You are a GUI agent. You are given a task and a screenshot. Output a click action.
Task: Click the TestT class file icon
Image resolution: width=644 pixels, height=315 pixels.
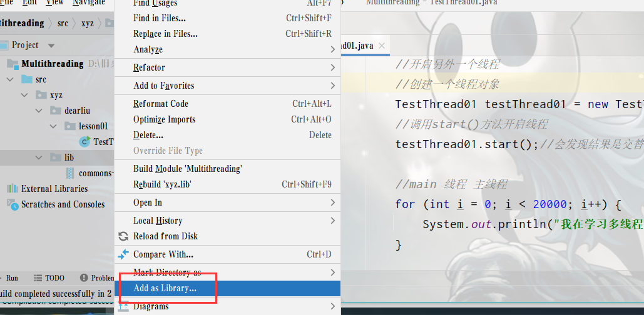84,142
